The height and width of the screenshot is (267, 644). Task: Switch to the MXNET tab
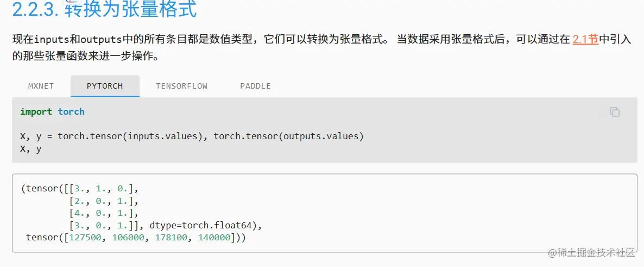(x=41, y=86)
